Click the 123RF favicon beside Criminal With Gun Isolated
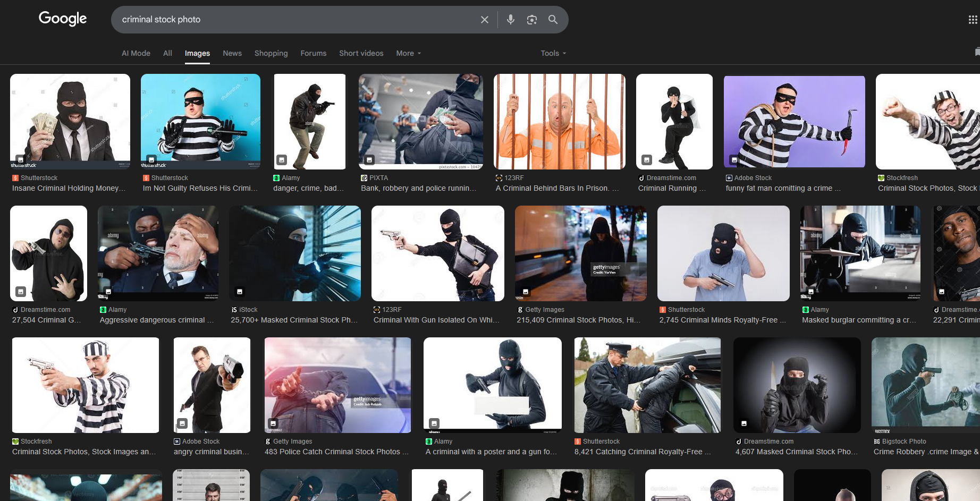The image size is (980, 501). [377, 310]
